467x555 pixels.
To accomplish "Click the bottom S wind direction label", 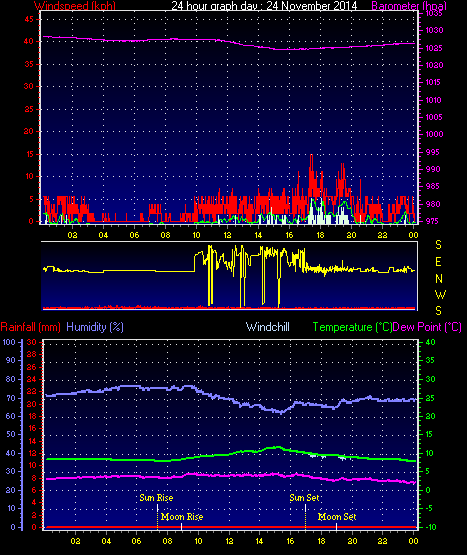I will point(438,311).
